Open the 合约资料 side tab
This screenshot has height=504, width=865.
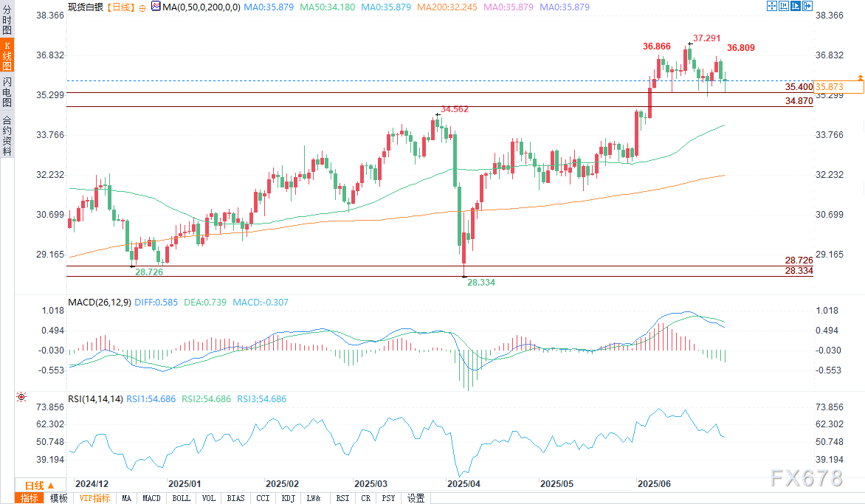[7, 136]
